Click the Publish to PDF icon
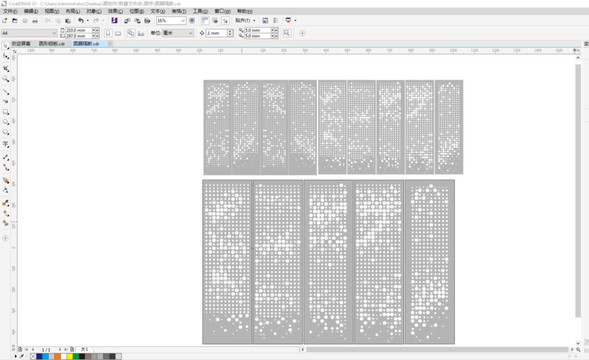 [147, 21]
